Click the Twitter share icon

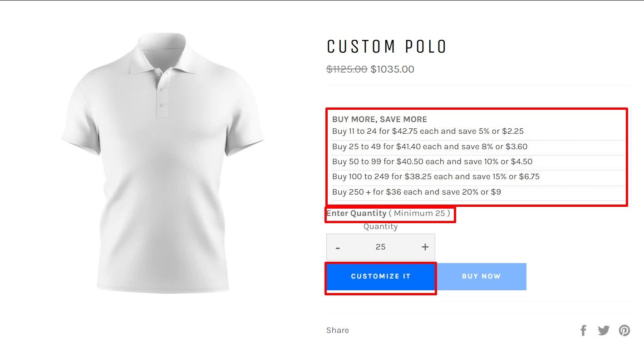pos(604,331)
